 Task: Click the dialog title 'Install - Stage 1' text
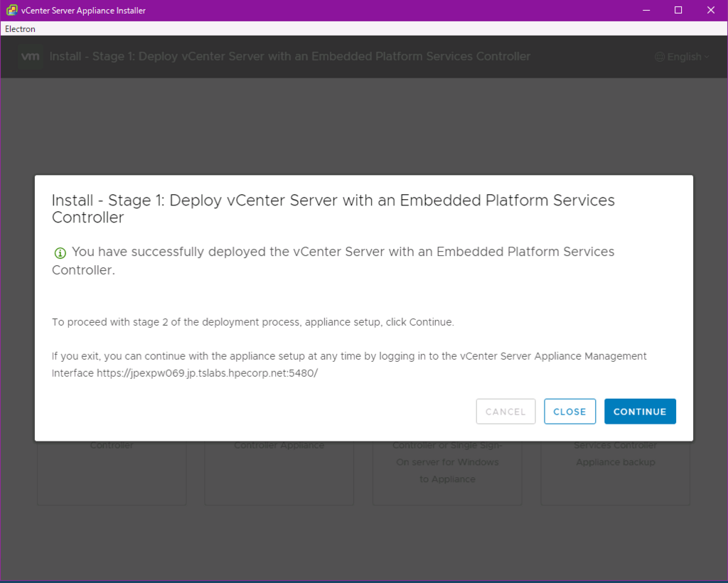pos(333,208)
